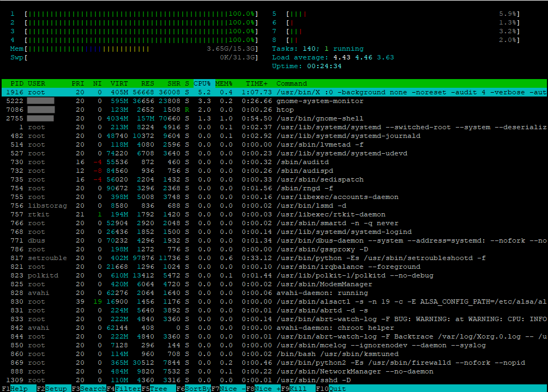Sort by the PRI column header

(78, 83)
